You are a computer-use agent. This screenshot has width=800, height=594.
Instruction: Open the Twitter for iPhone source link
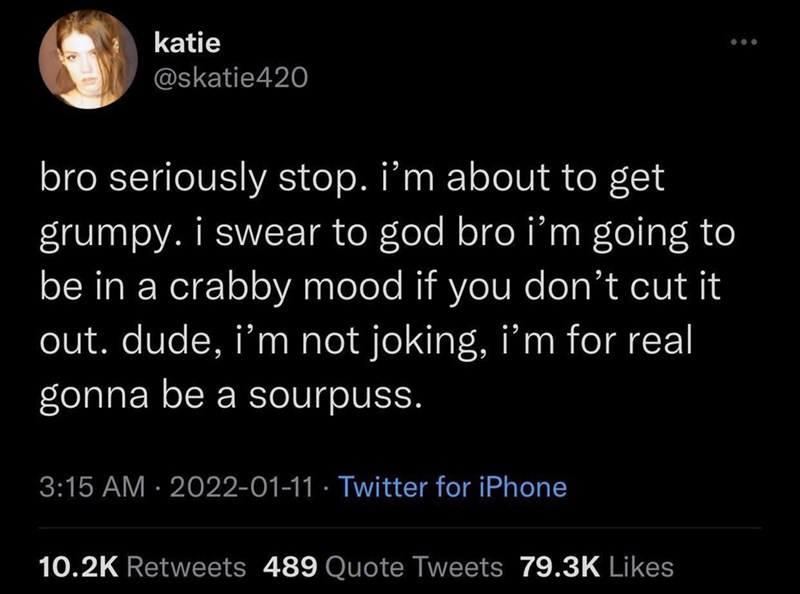coord(451,488)
